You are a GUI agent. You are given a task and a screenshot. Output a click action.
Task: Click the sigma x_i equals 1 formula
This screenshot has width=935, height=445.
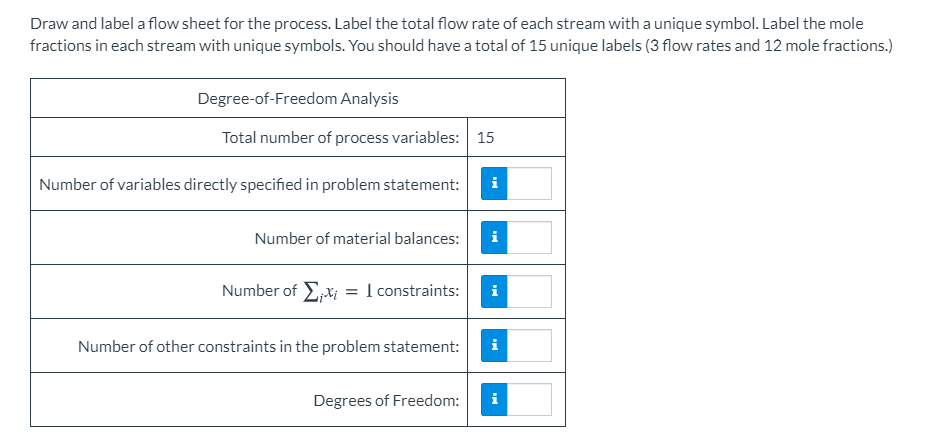point(338,291)
